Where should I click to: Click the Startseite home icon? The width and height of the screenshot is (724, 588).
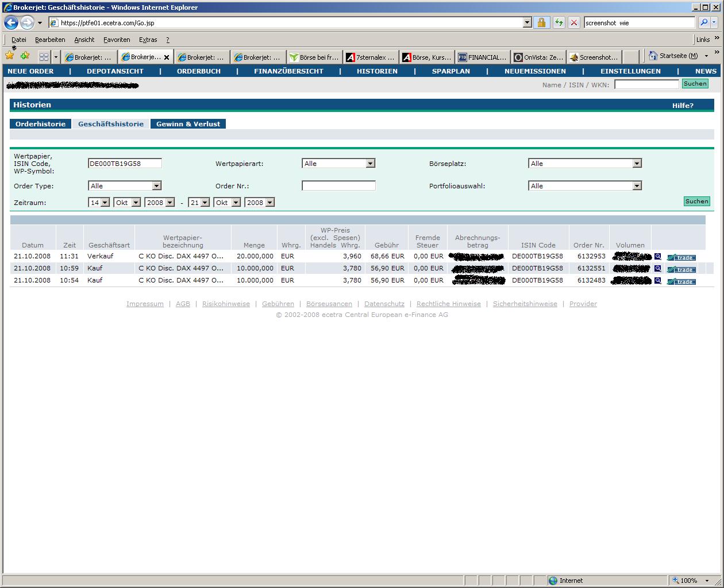point(653,56)
